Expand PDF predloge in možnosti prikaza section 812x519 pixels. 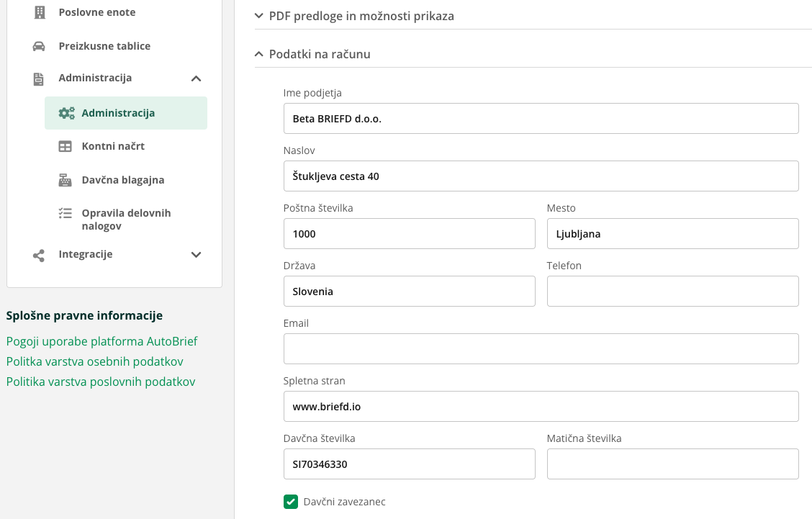(260, 16)
